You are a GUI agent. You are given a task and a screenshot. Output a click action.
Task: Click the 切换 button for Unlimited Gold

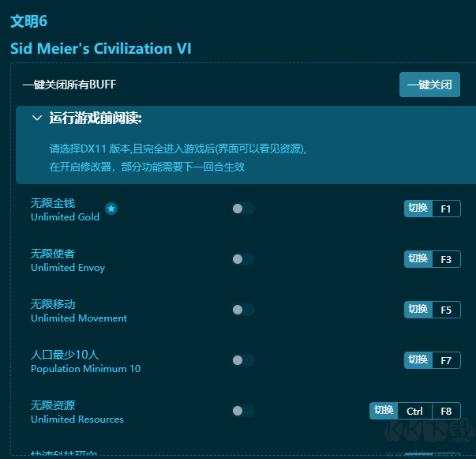pyautogui.click(x=418, y=209)
